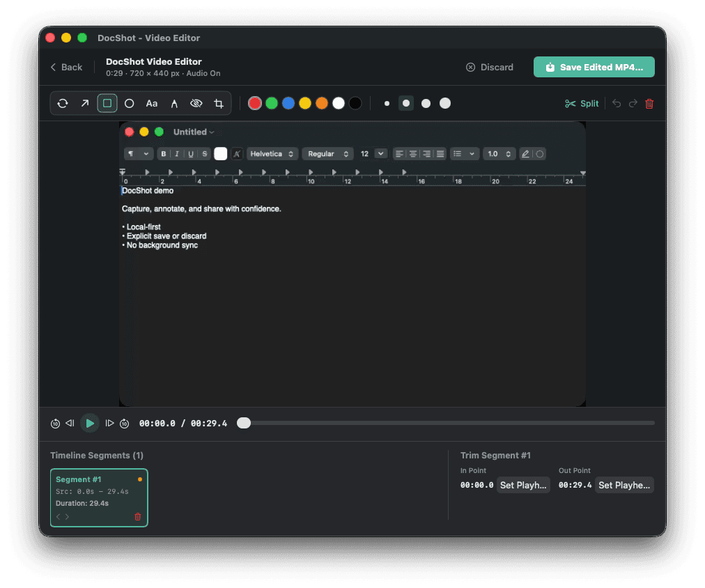Toggle Bold in Untitled document toolbar

(x=164, y=154)
